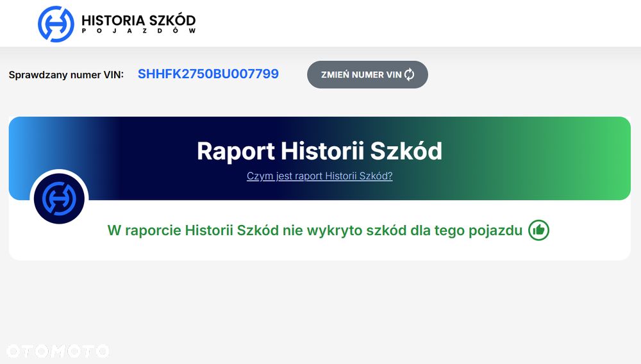Open the 'Czym jest raport Historii Szkód?' link
The width and height of the screenshot is (641, 364).
click(319, 176)
